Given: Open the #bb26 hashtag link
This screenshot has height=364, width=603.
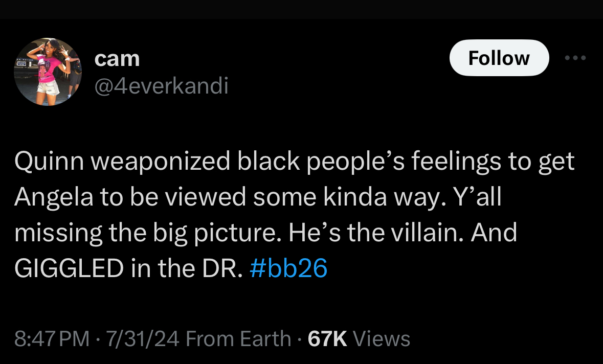Looking at the screenshot, I should point(288,268).
